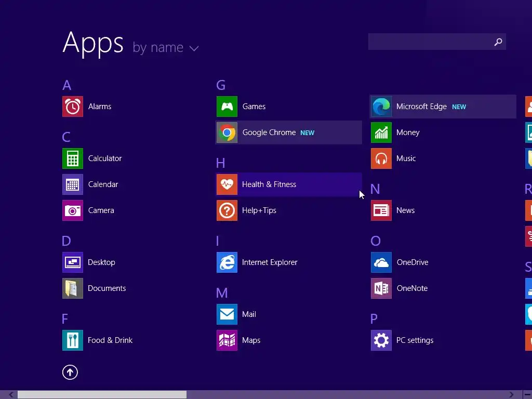Image resolution: width=532 pixels, height=399 pixels.
Task: Select the 'F' letter group header
Action: (x=65, y=318)
